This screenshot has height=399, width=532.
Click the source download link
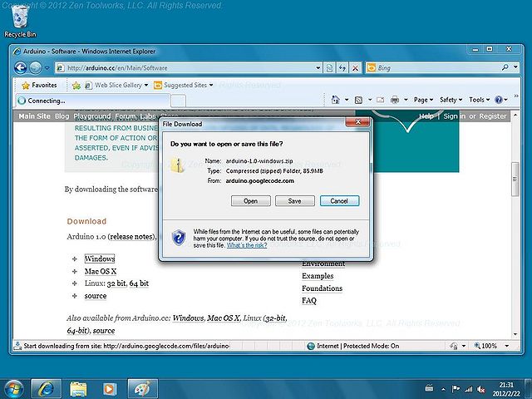96,296
